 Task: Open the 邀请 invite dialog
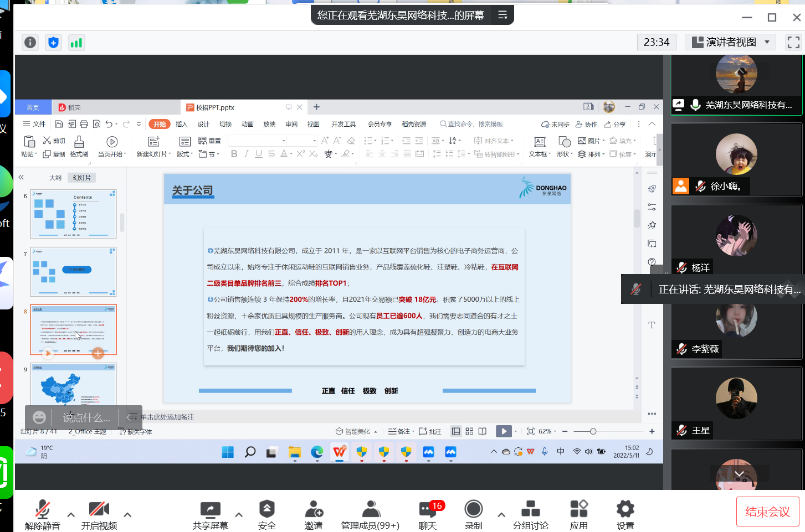pos(314,514)
